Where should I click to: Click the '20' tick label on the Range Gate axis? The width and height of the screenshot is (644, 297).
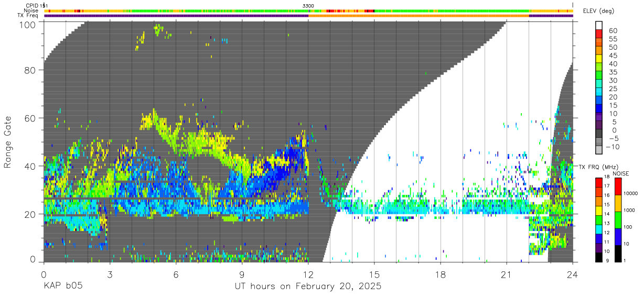[30, 214]
